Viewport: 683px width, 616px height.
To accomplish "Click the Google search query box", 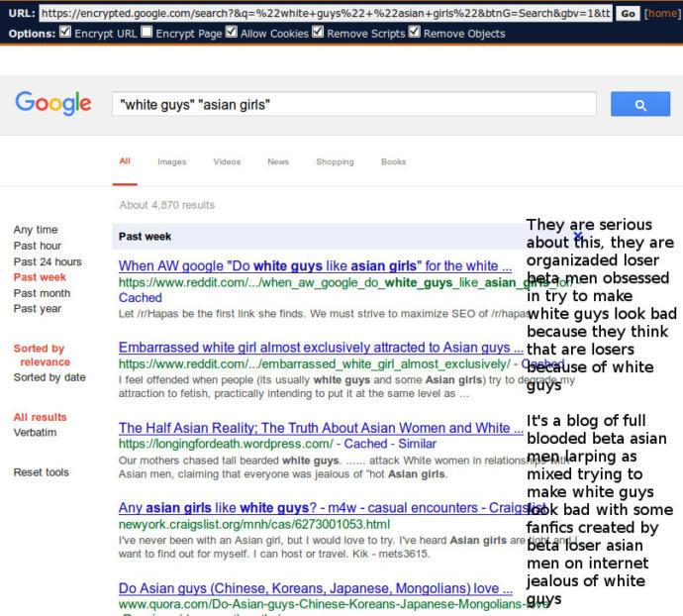I will (x=353, y=104).
